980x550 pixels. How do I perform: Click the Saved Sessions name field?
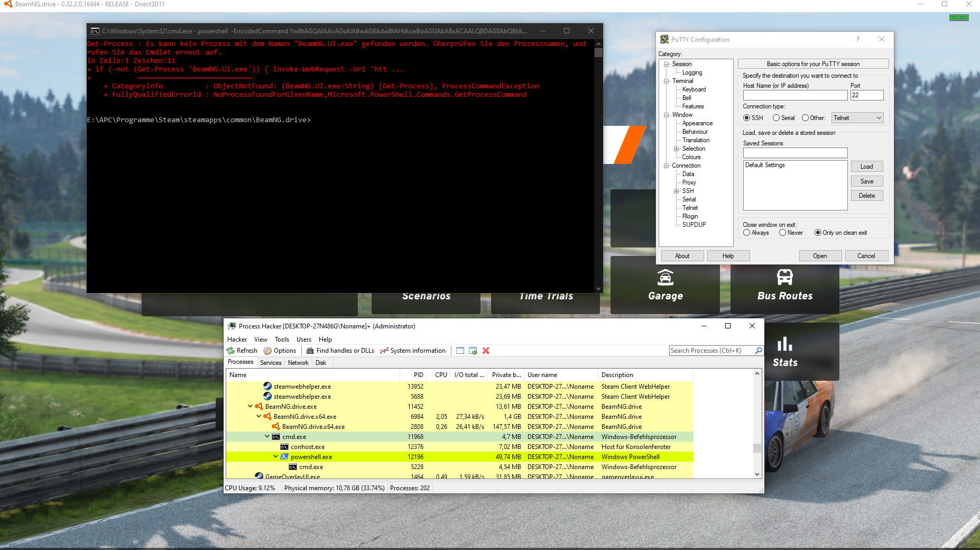(x=795, y=153)
